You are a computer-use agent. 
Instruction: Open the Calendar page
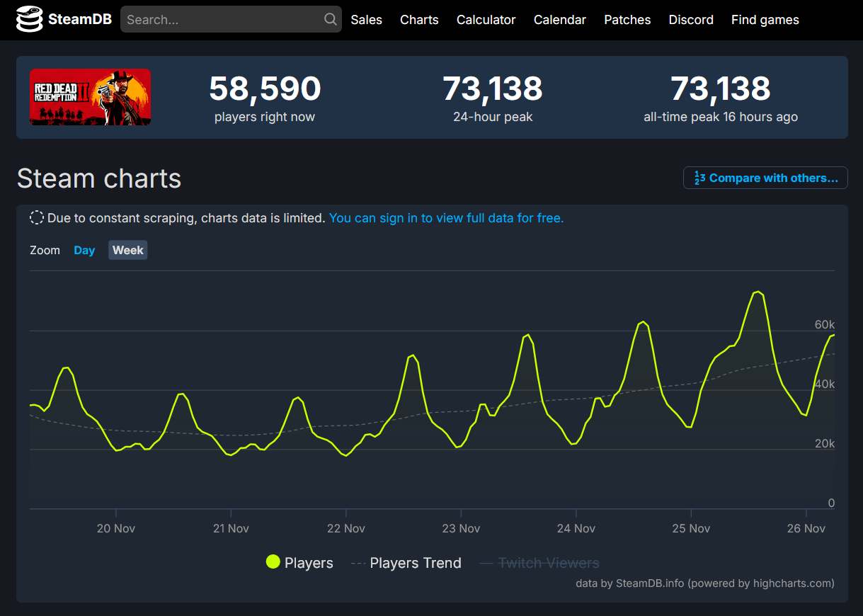[560, 20]
